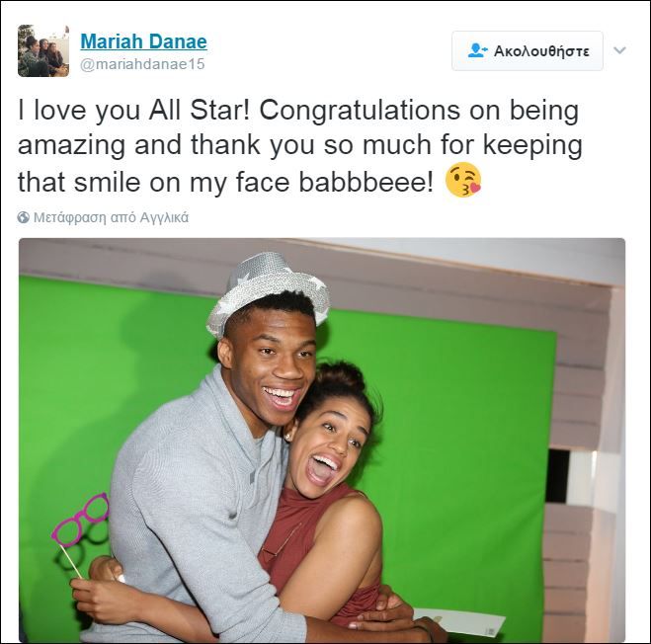Click the kissing face emoji

463,180
